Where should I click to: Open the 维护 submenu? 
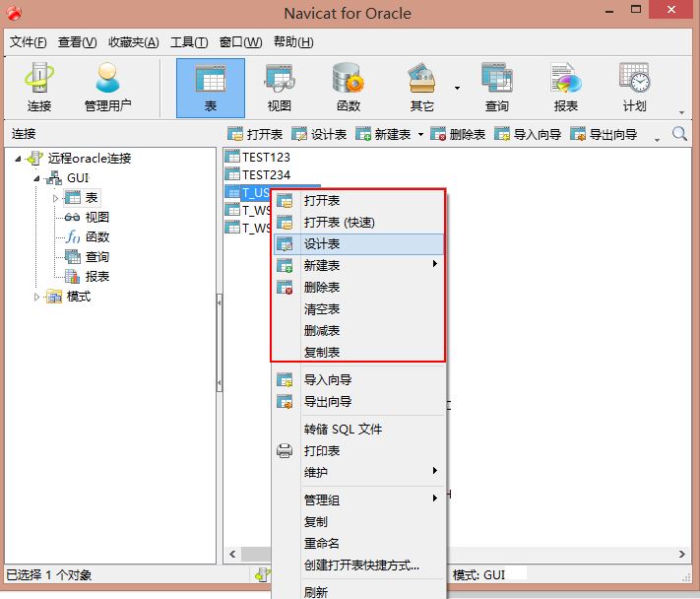(x=358, y=472)
